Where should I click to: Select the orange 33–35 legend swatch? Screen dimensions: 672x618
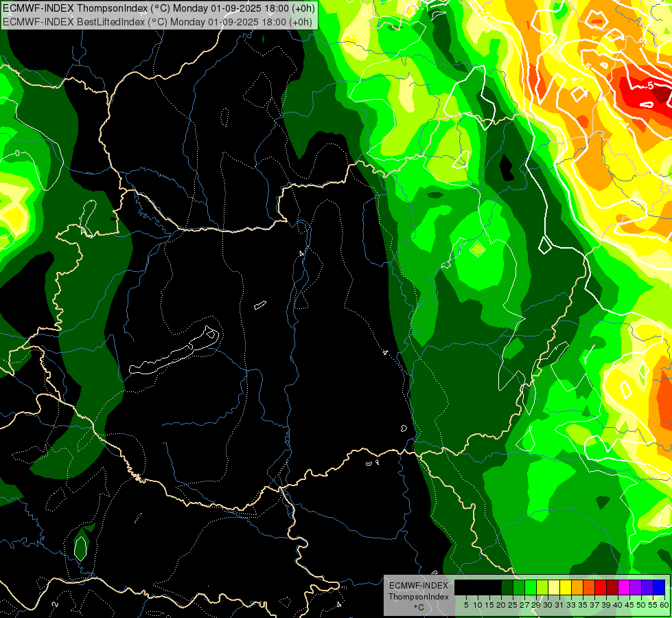point(577,587)
